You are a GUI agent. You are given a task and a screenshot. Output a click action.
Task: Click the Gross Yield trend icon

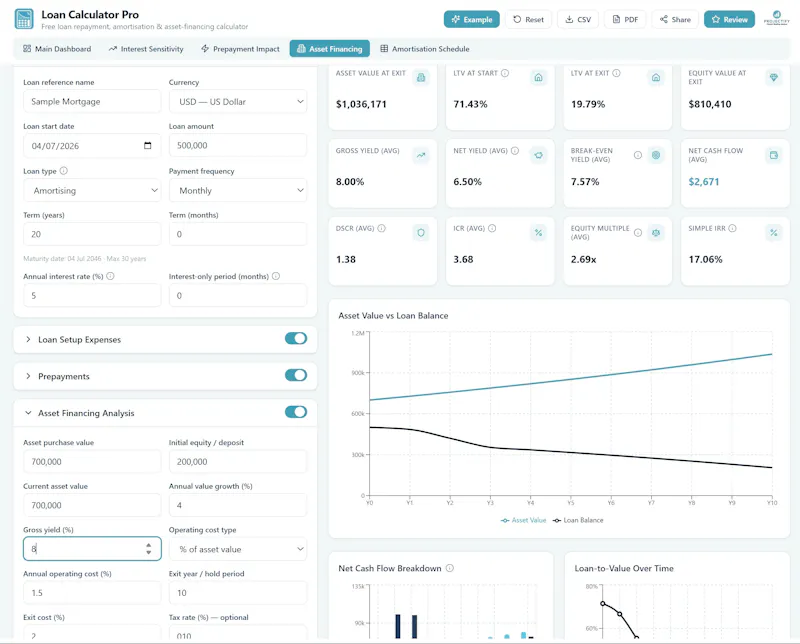click(x=421, y=155)
